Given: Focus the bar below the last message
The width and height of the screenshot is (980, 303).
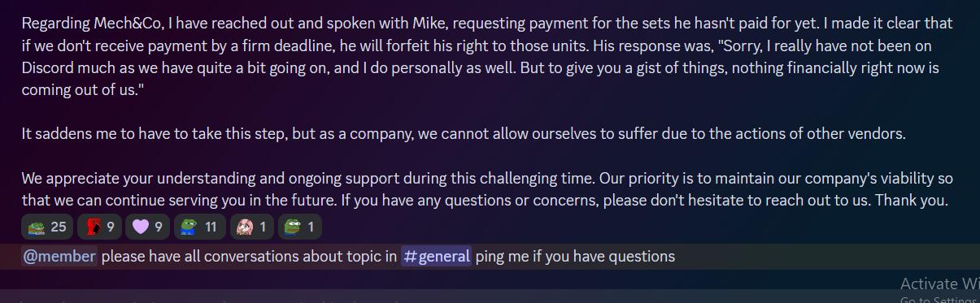Looking at the screenshot, I should point(490,297).
